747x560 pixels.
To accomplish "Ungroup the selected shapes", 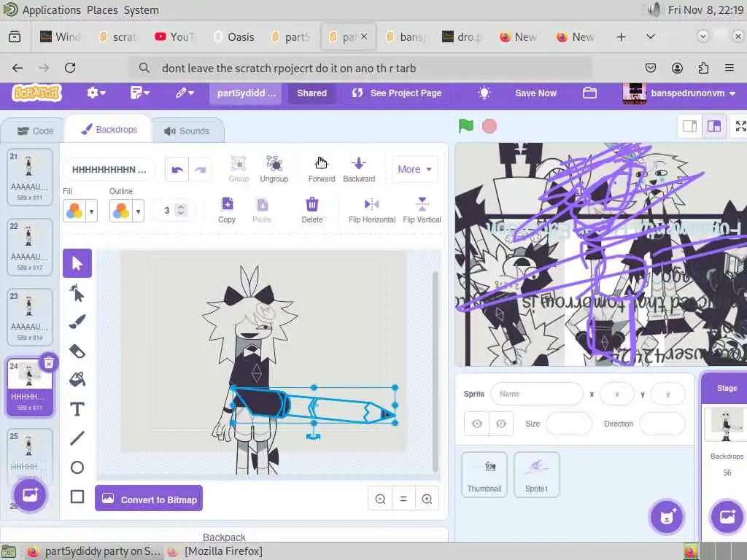I will [274, 169].
